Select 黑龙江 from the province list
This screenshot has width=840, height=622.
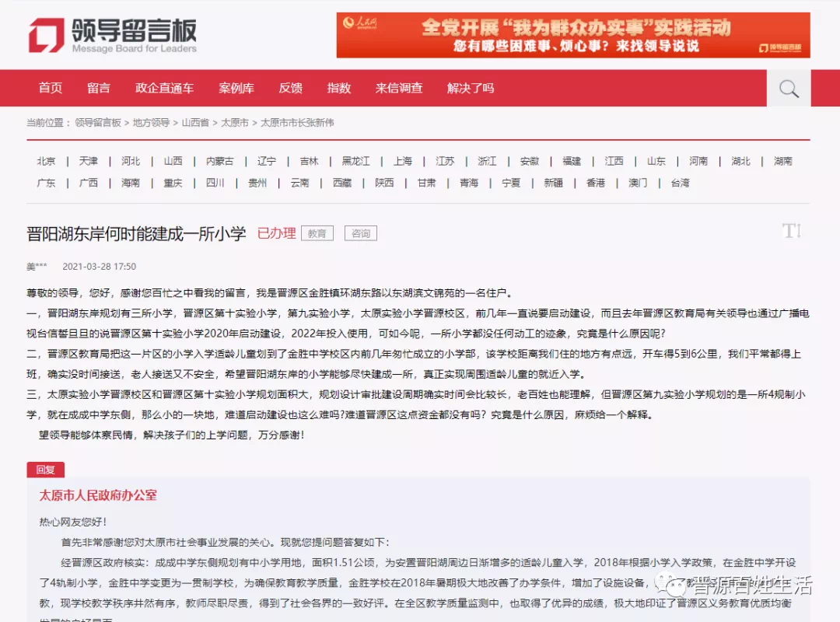pos(355,161)
